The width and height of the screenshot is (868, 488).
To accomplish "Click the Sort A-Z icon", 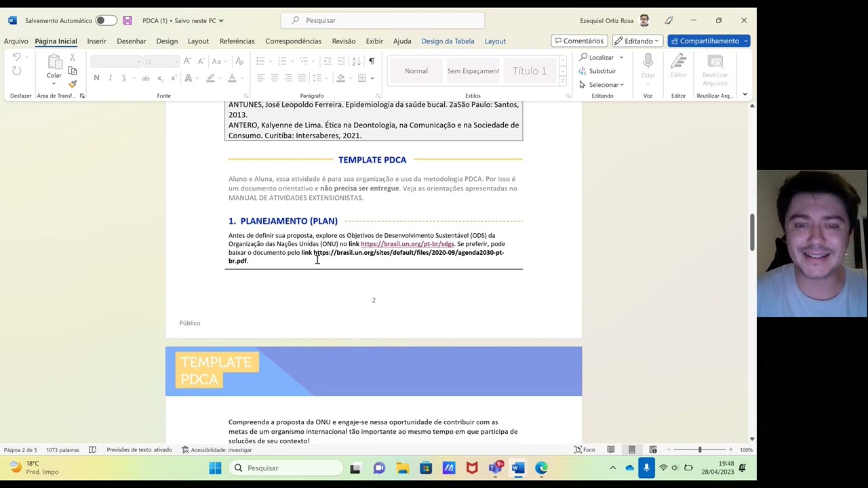I will 356,61.
